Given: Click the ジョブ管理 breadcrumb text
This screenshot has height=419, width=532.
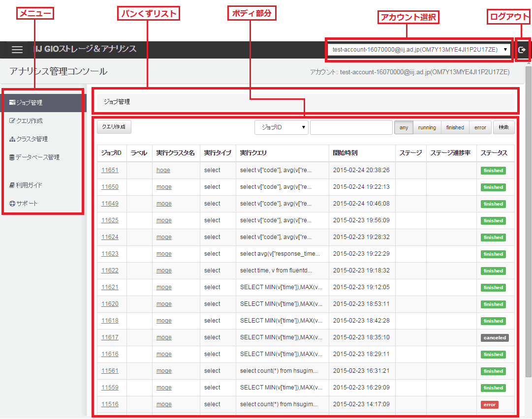Looking at the screenshot, I should [x=117, y=102].
